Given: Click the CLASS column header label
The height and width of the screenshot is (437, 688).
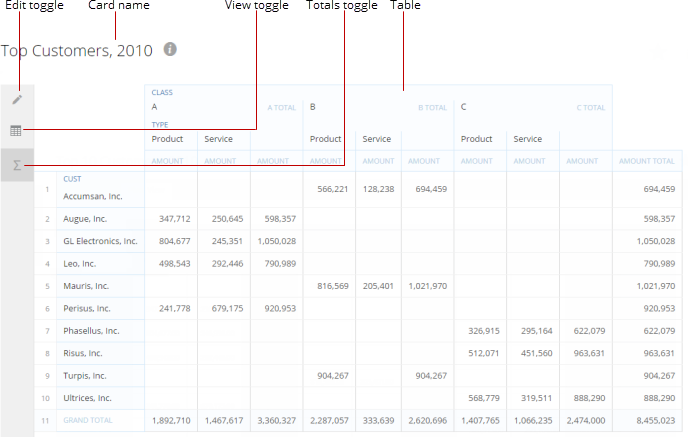Looking at the screenshot, I should pyautogui.click(x=162, y=93).
